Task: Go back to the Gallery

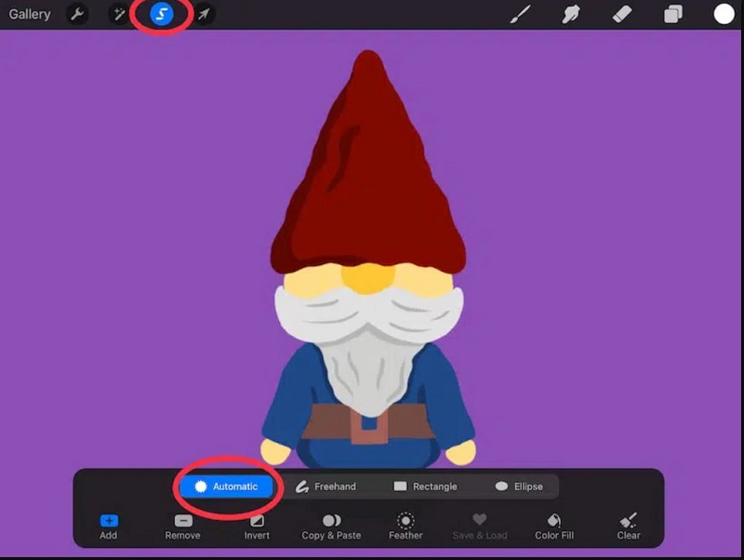Action: 29,14
